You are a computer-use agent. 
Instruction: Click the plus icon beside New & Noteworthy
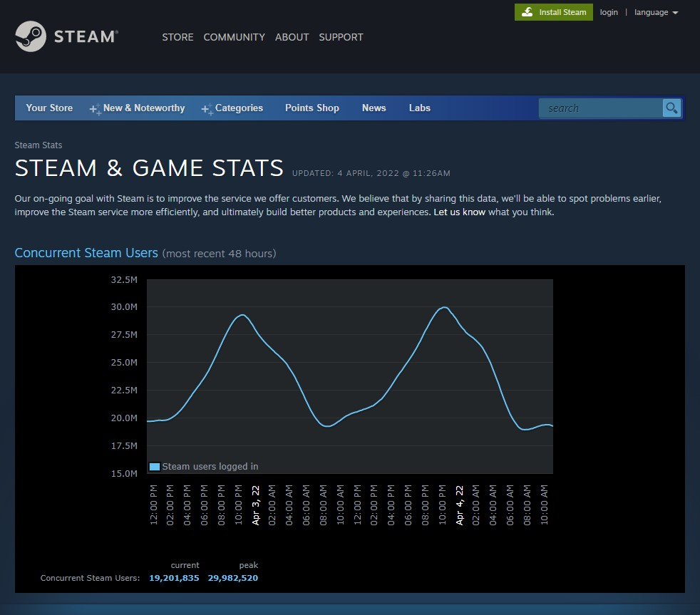tap(95, 109)
